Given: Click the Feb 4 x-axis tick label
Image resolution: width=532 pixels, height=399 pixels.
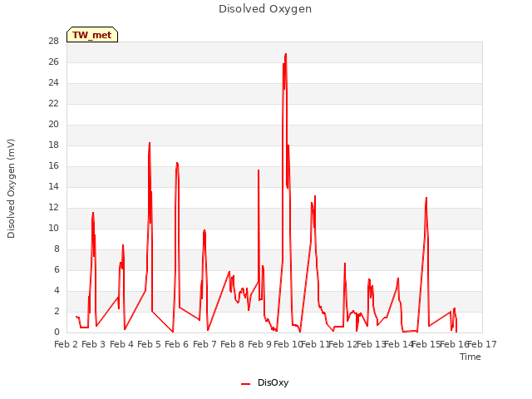Looking at the screenshot, I should coord(121,344).
